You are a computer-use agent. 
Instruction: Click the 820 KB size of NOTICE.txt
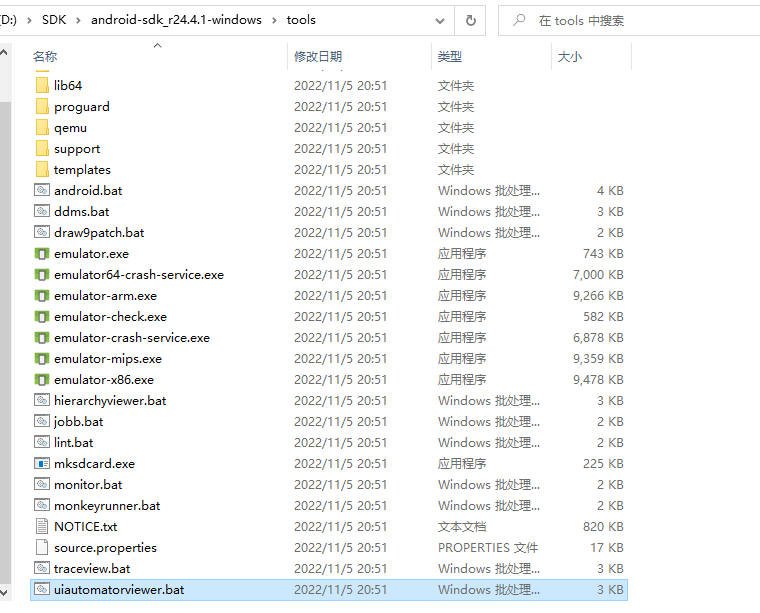coord(603,526)
